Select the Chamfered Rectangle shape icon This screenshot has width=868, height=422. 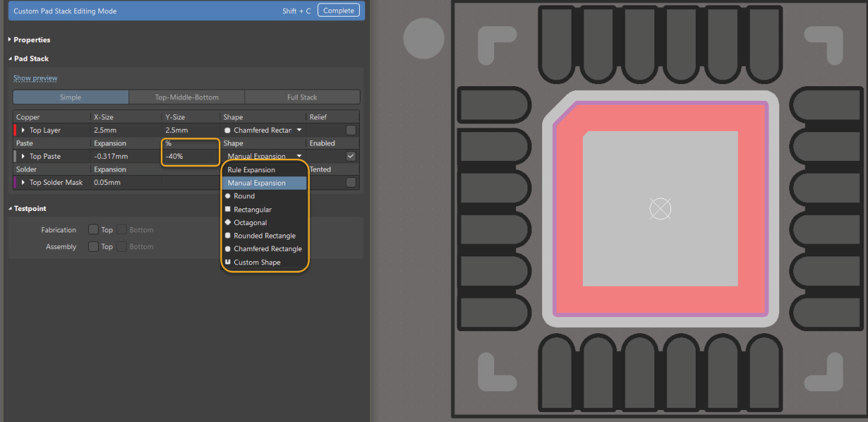(x=228, y=248)
